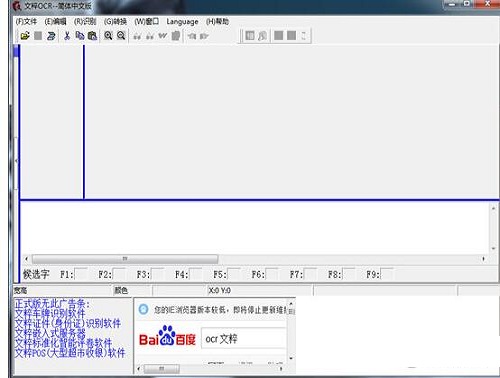The image size is (500, 378).
Task: Click the zoom out magnifier icon
Action: point(121,35)
